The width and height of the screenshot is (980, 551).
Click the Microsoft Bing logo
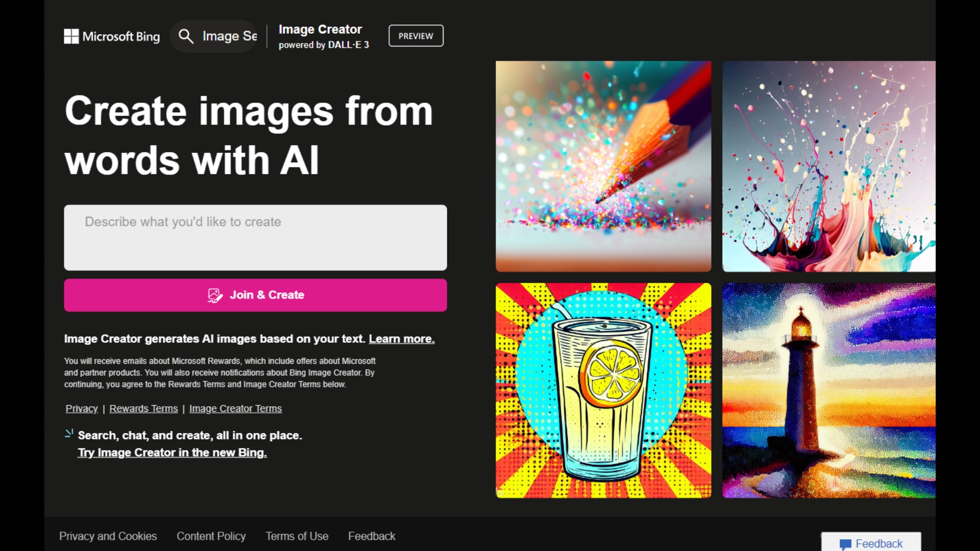112,36
